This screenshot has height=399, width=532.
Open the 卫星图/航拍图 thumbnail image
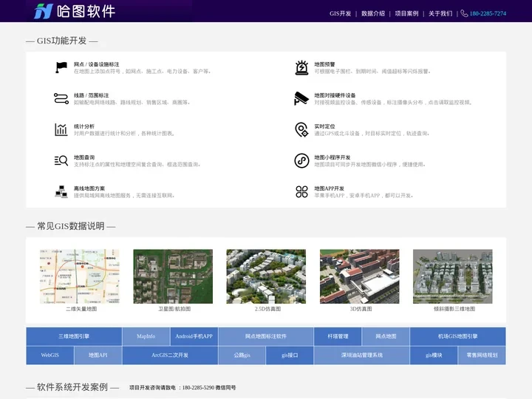tap(173, 276)
